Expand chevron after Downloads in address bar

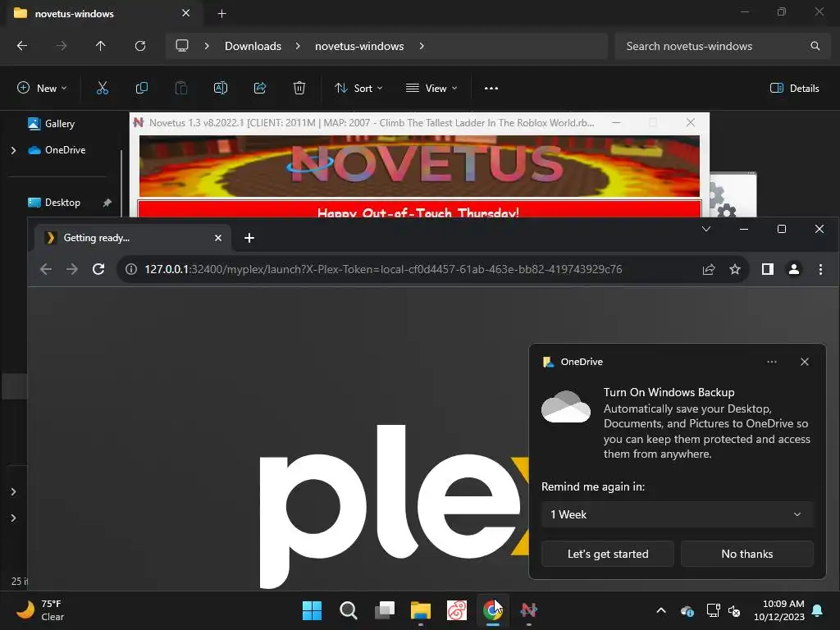(x=298, y=46)
